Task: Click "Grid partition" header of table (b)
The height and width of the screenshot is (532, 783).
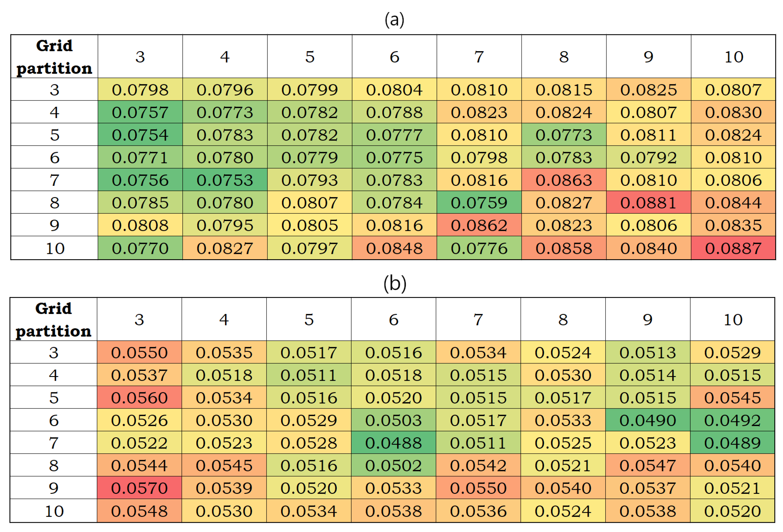Action: [54, 320]
